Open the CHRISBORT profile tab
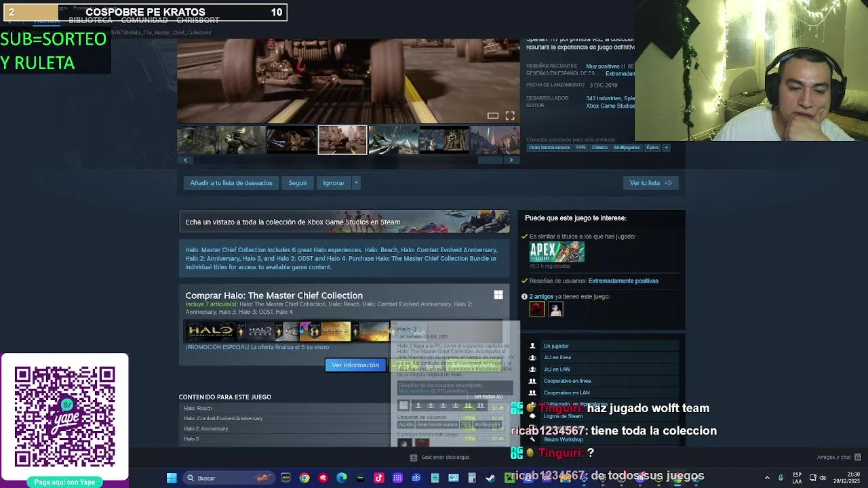868x488 pixels. [197, 20]
